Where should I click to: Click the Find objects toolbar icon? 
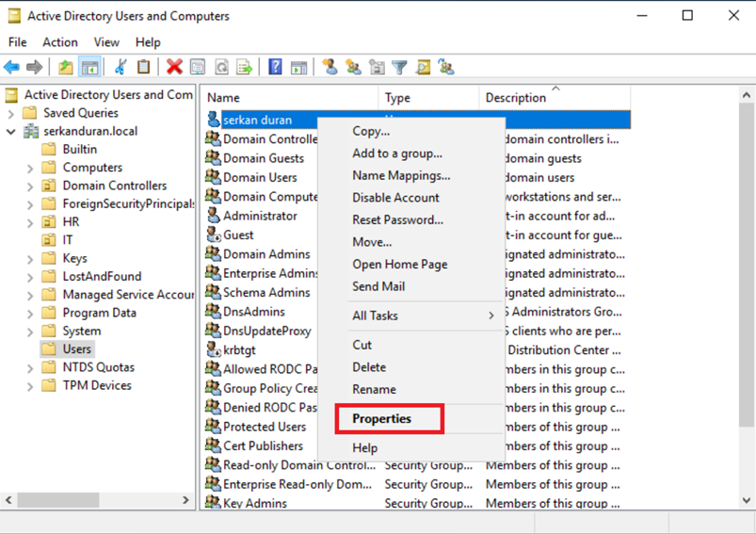(x=423, y=67)
